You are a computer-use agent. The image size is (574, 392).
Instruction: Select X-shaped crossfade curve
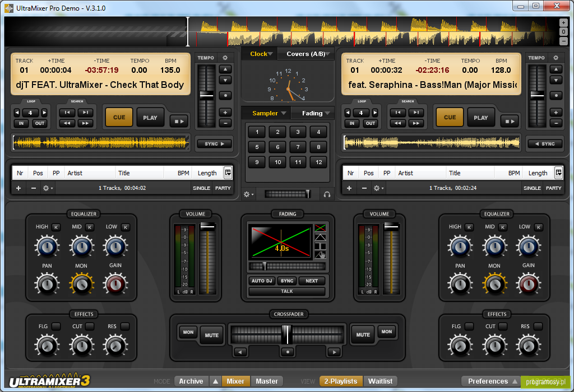coord(320,228)
